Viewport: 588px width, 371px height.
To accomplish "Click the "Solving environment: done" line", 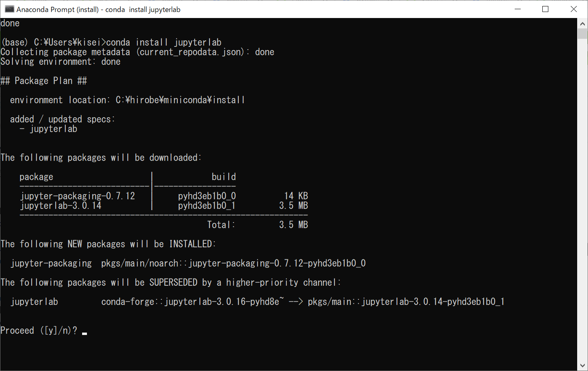I will coord(60,61).
